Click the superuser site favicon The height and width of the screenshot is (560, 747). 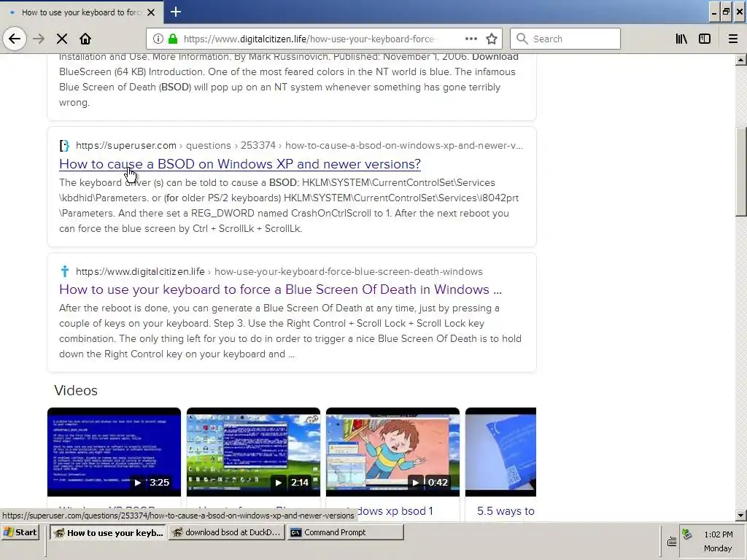tap(64, 145)
